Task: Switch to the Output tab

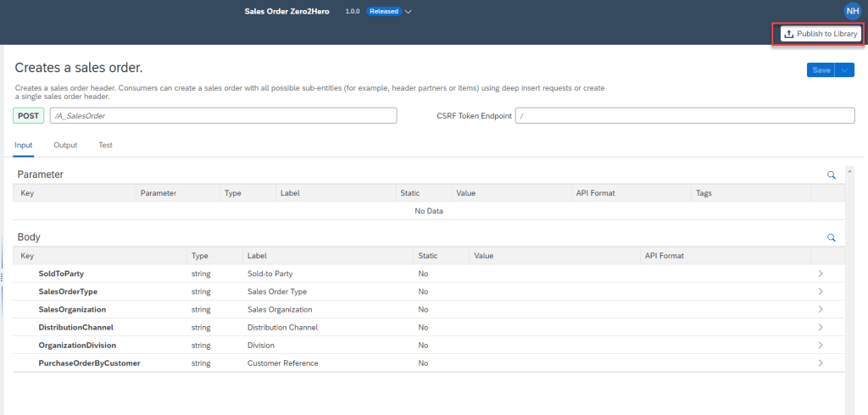Action: 65,146
